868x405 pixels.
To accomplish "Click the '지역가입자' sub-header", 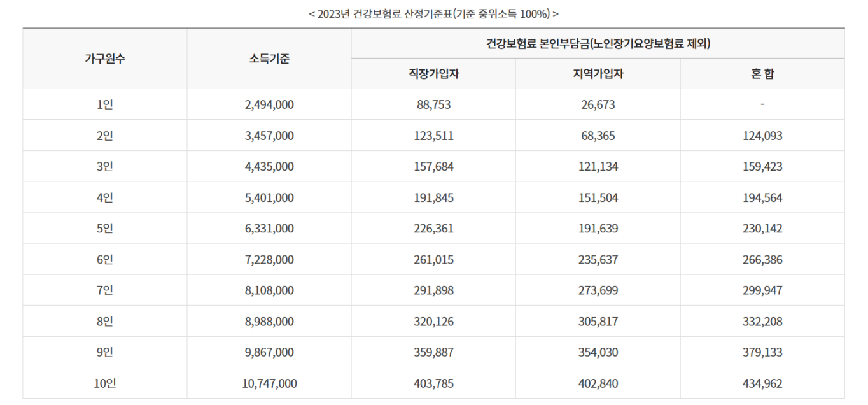I will click(598, 74).
